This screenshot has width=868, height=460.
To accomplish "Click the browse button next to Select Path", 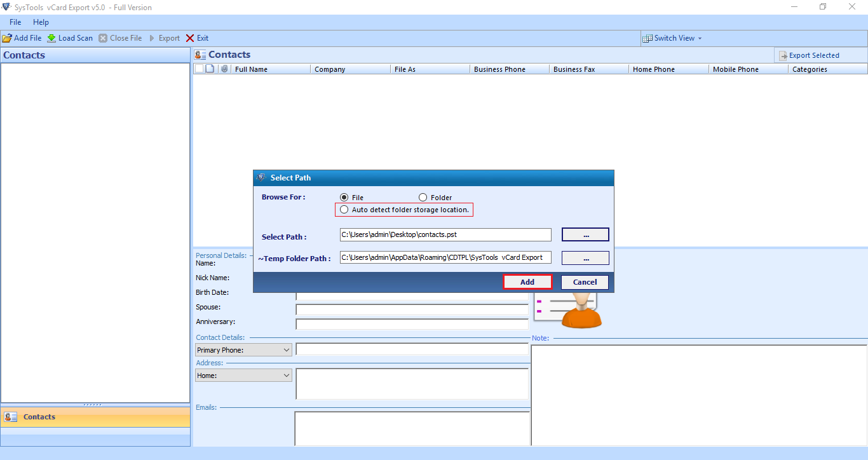I will click(x=585, y=234).
